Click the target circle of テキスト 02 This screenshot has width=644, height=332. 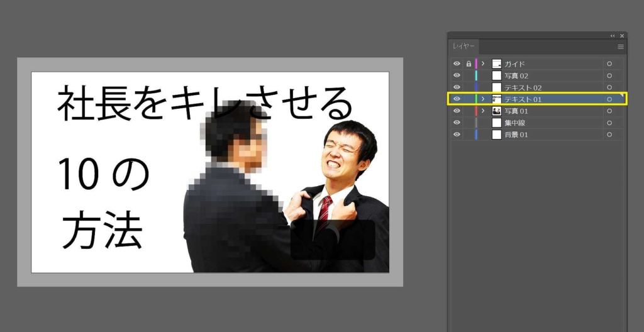609,87
